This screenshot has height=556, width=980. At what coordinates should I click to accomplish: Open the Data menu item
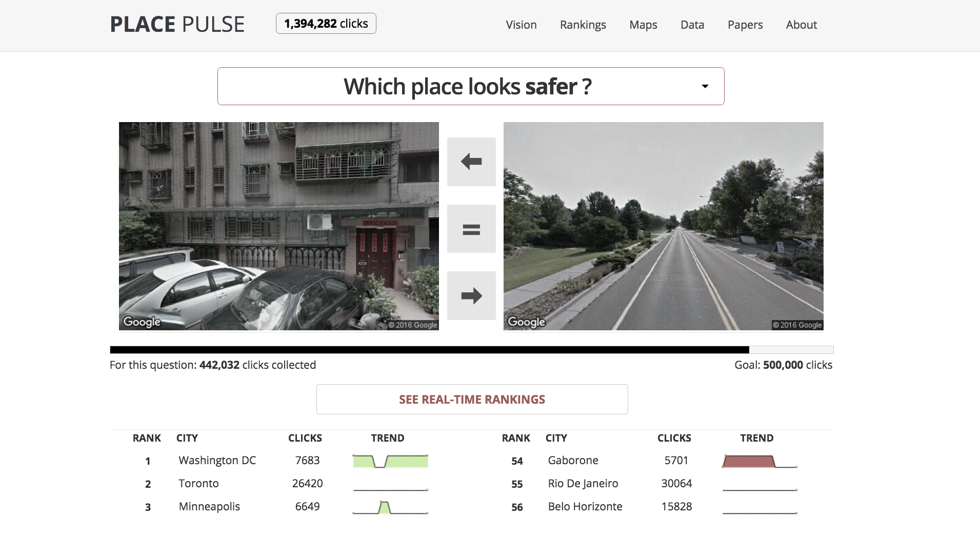[x=692, y=25]
